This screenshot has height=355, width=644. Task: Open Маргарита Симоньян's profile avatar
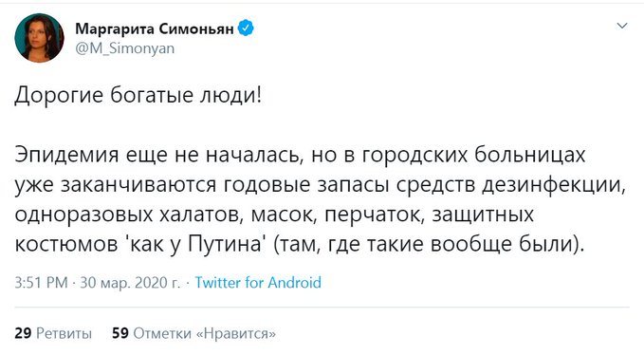pos(40,37)
